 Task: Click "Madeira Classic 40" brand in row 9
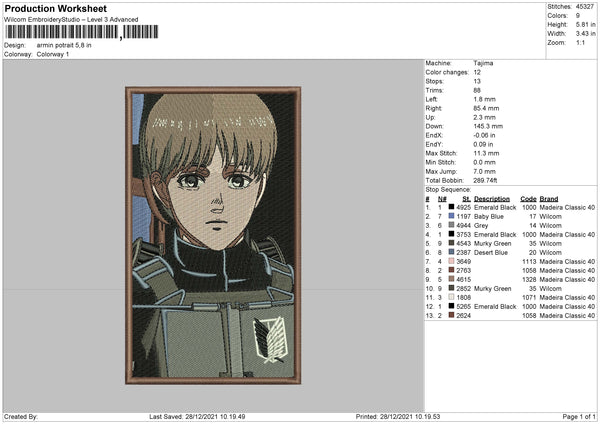click(567, 279)
